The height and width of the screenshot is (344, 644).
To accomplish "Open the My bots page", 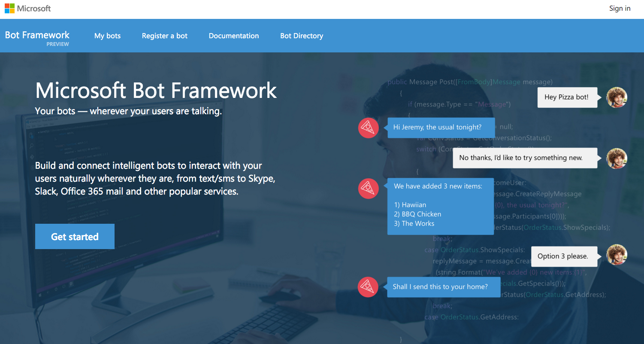I will coord(107,36).
